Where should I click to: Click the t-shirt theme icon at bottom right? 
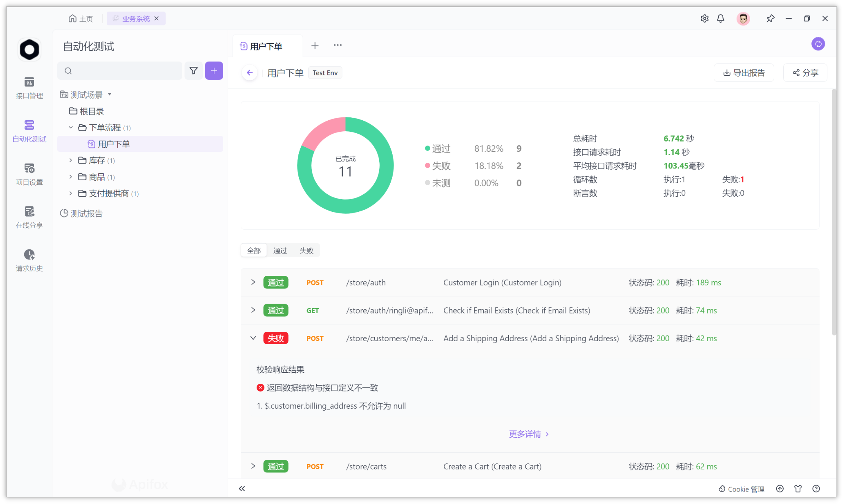pyautogui.click(x=798, y=489)
